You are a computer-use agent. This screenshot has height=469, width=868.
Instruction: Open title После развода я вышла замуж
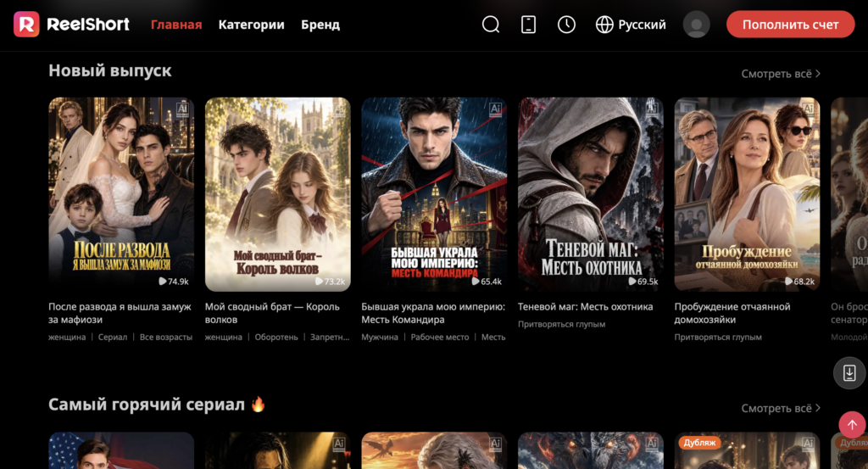[120, 313]
